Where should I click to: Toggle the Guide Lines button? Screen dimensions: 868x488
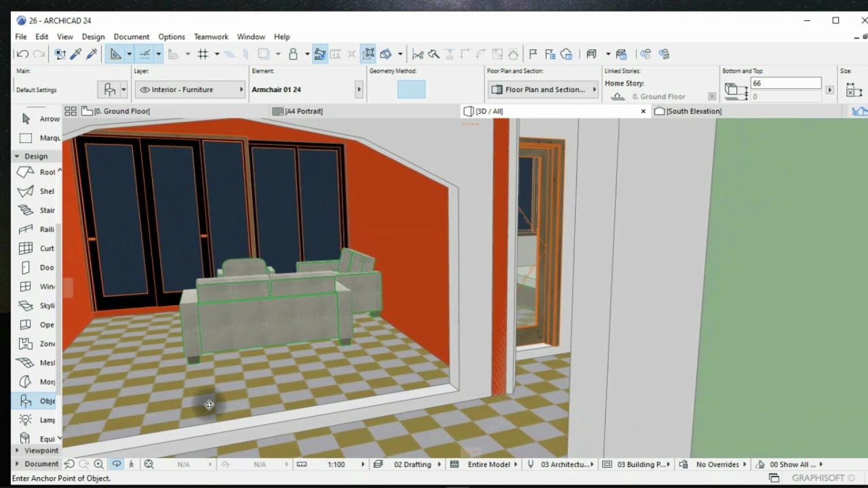coord(115,54)
